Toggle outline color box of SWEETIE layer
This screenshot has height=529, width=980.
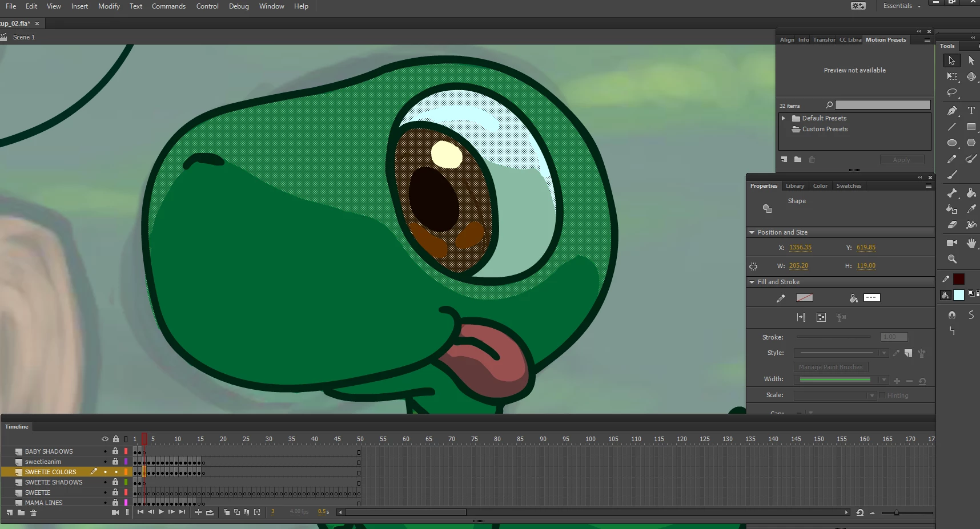pyautogui.click(x=126, y=492)
